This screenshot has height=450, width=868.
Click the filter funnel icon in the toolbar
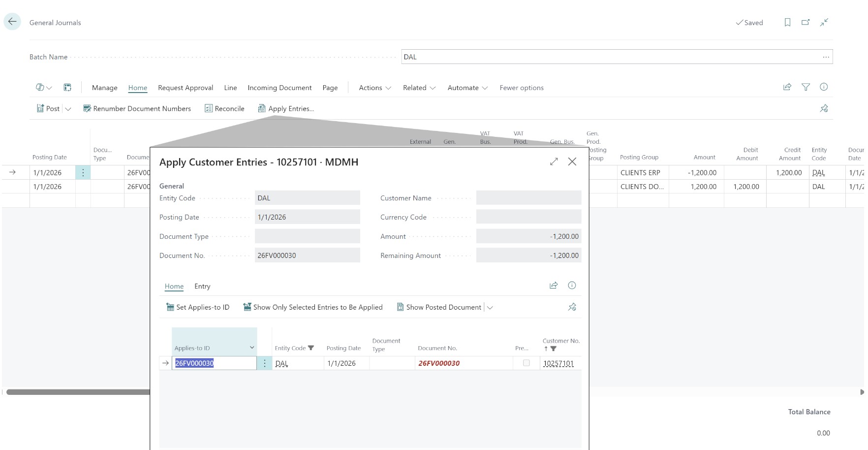click(x=806, y=87)
